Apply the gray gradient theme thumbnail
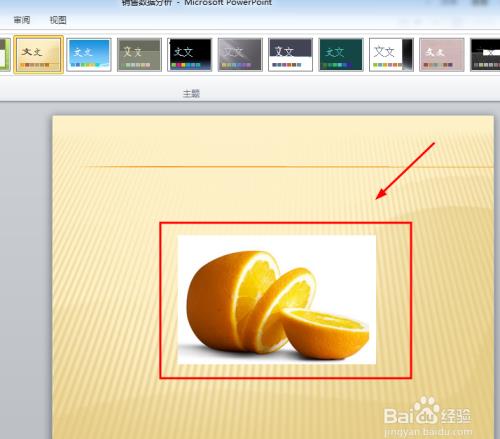500x439 pixels. (x=240, y=55)
